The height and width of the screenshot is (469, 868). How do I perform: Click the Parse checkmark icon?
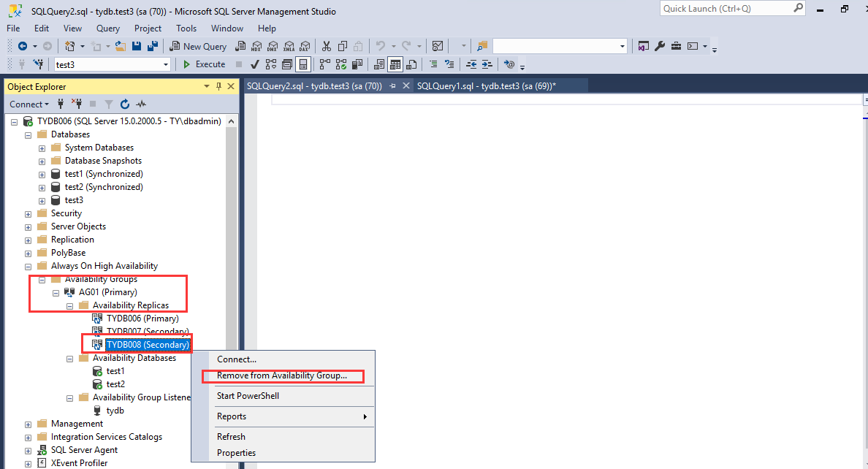coord(255,65)
